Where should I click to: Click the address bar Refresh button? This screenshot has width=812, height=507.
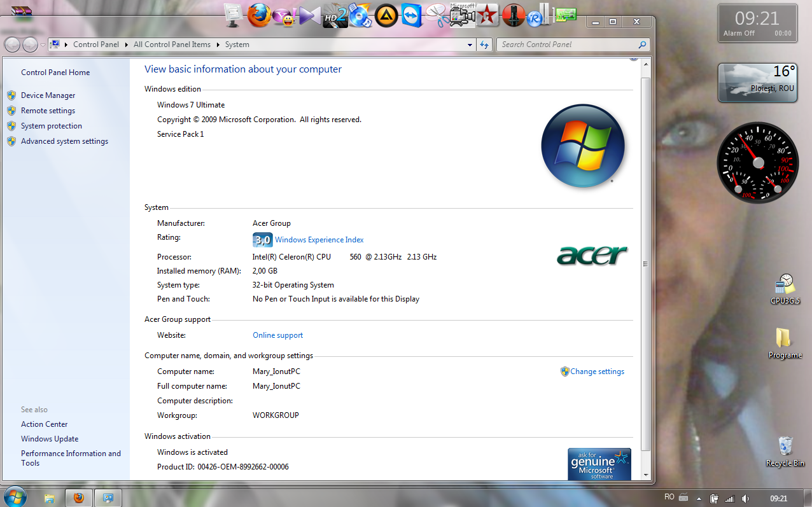(485, 45)
